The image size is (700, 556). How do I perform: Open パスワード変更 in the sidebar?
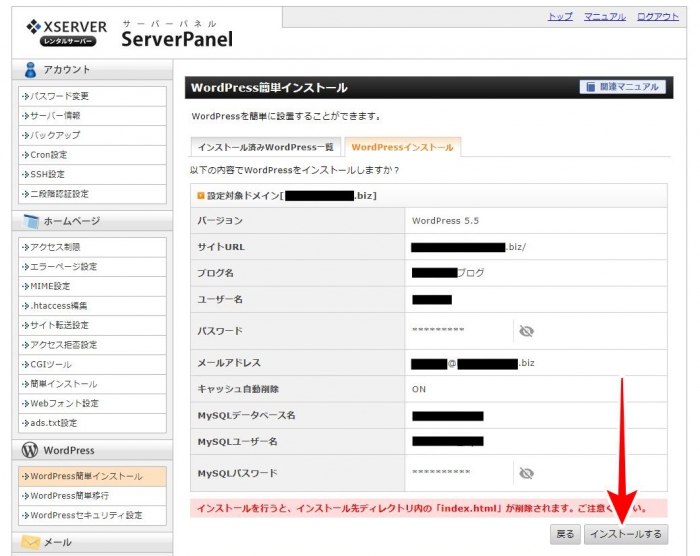tap(92, 96)
